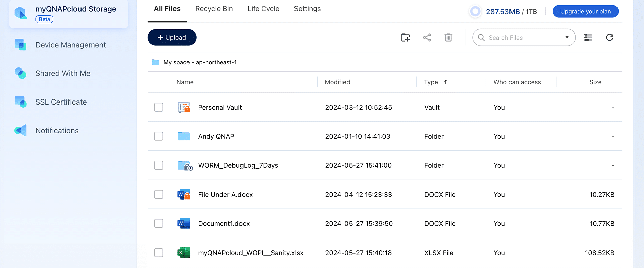Click the 287.53MB storage usage text
Screen dimensions: 644x268
click(503, 12)
